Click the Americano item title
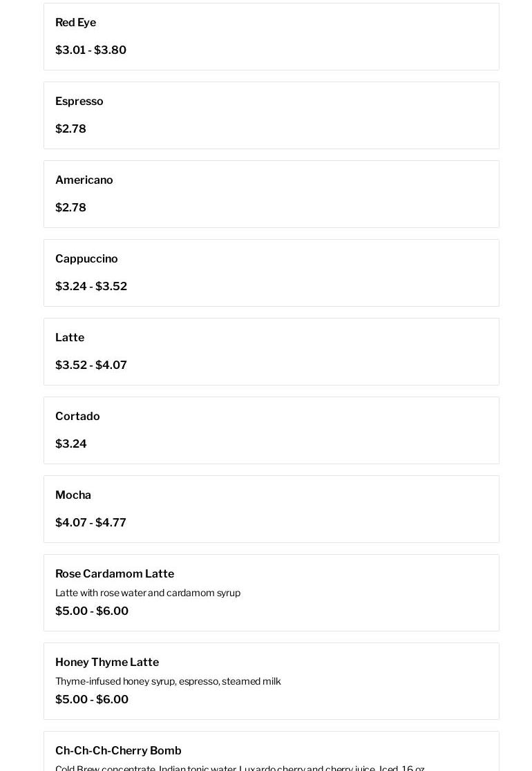Screen dimensions: 532x771 pos(84,180)
